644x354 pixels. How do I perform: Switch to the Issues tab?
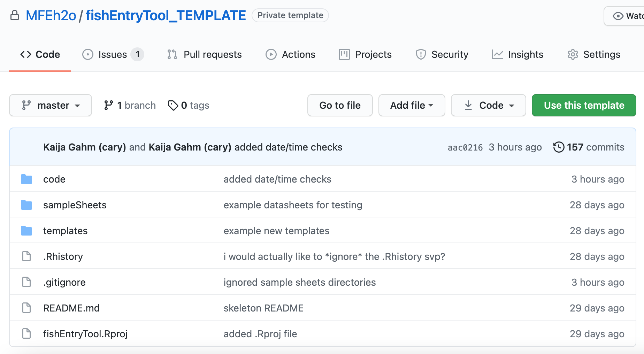(x=113, y=54)
